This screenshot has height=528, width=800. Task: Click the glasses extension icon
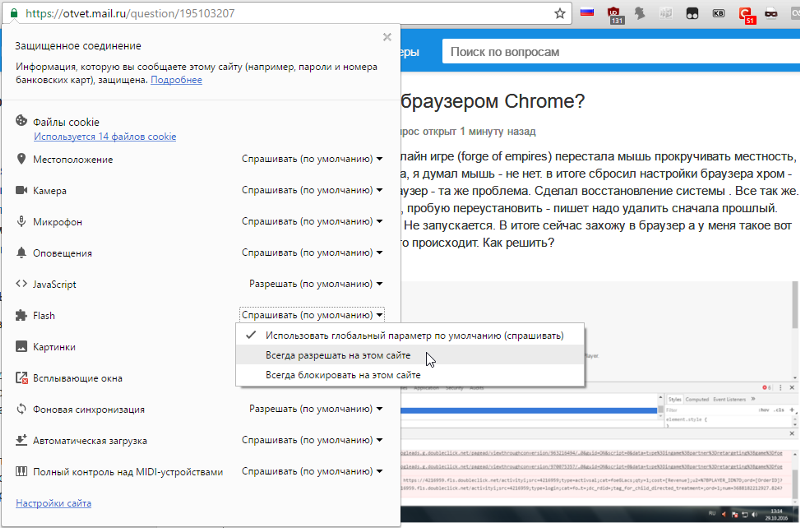coord(771,13)
